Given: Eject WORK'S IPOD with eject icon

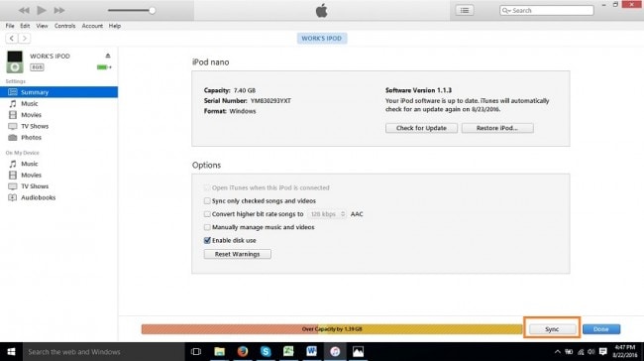Looking at the screenshot, I should point(108,56).
